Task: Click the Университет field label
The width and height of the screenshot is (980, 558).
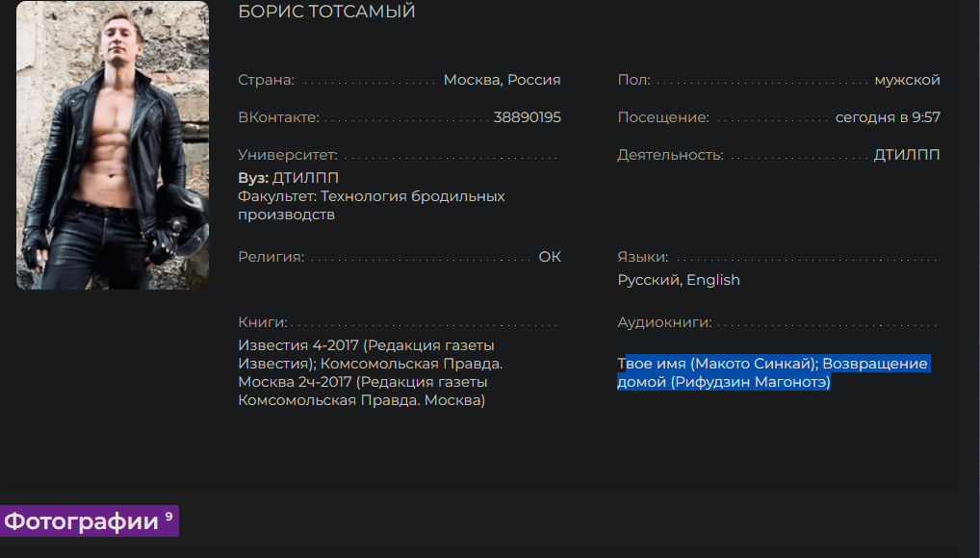Action: [x=288, y=155]
